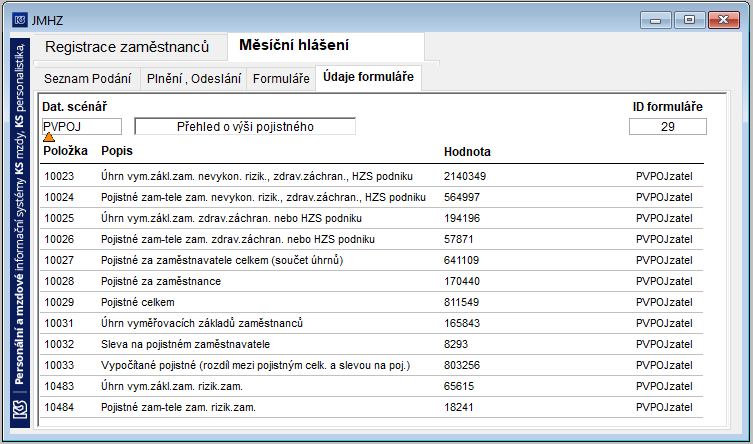The height and width of the screenshot is (444, 753).
Task: Click 'Úhrn vyměřovacích základů zaměstnanců' description
Action: tap(202, 323)
